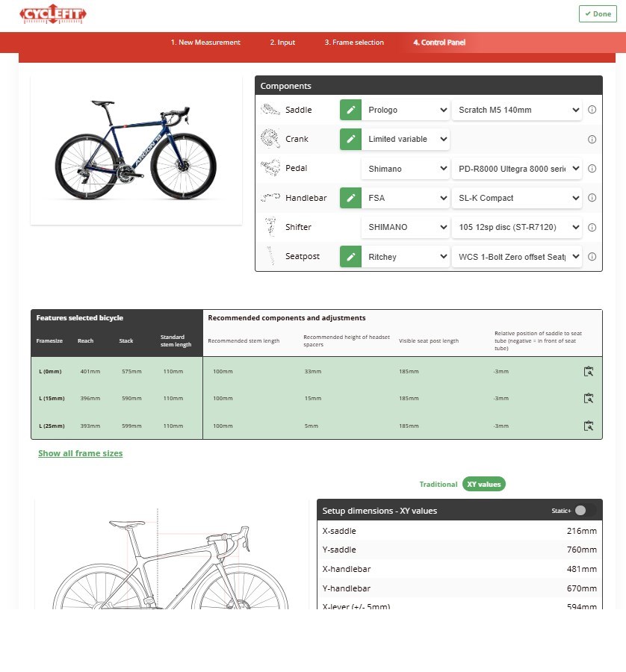Toggle the Static+ switch
Viewport: 626px width, 672px height.
pyautogui.click(x=585, y=511)
